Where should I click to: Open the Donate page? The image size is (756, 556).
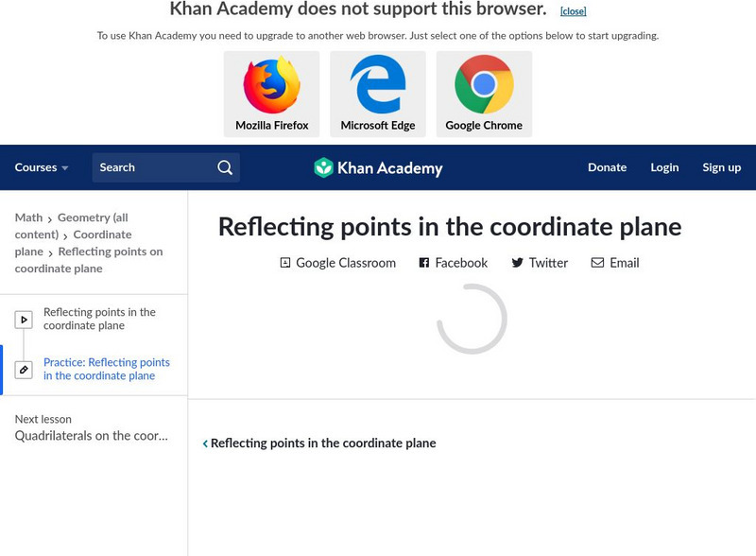coord(607,167)
